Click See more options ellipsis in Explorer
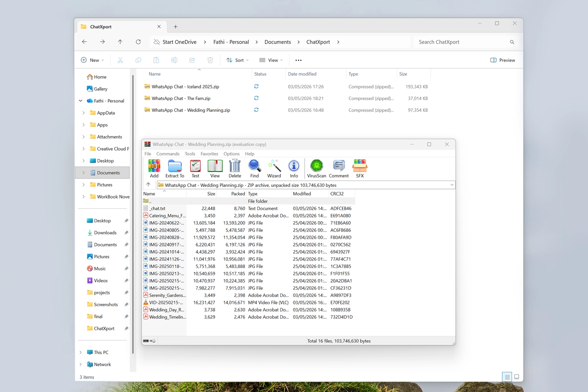The height and width of the screenshot is (392, 588). coord(298,60)
